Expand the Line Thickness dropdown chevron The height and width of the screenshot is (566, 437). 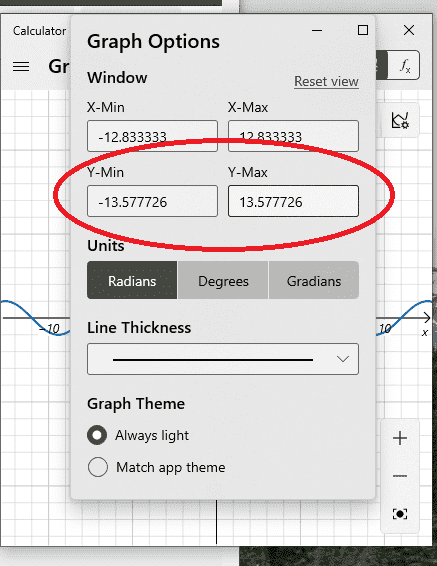342,359
